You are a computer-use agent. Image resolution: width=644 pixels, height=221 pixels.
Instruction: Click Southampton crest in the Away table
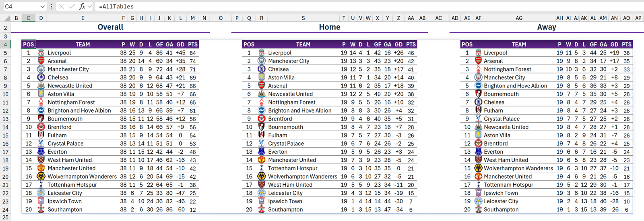coord(478,210)
